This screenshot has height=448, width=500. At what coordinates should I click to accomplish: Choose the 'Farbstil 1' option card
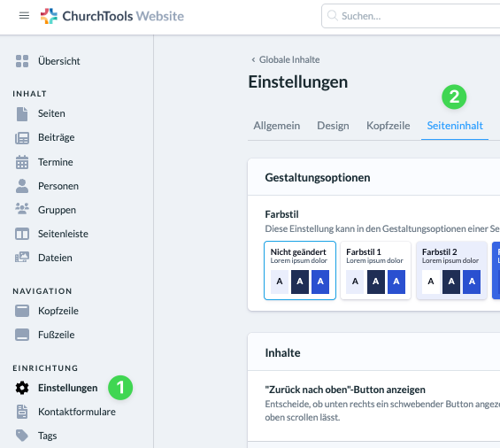click(375, 271)
